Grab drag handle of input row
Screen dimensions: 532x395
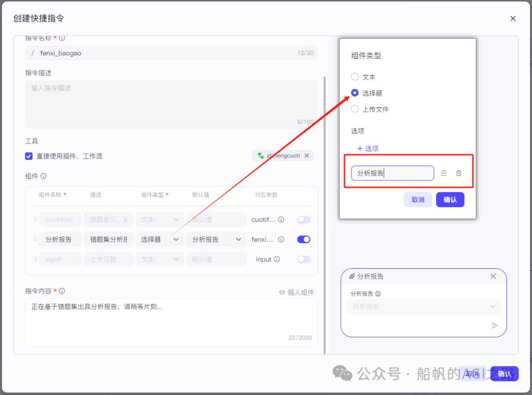35,259
